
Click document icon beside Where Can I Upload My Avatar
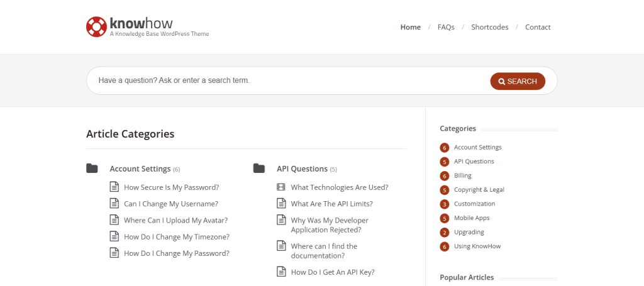pos(114,219)
